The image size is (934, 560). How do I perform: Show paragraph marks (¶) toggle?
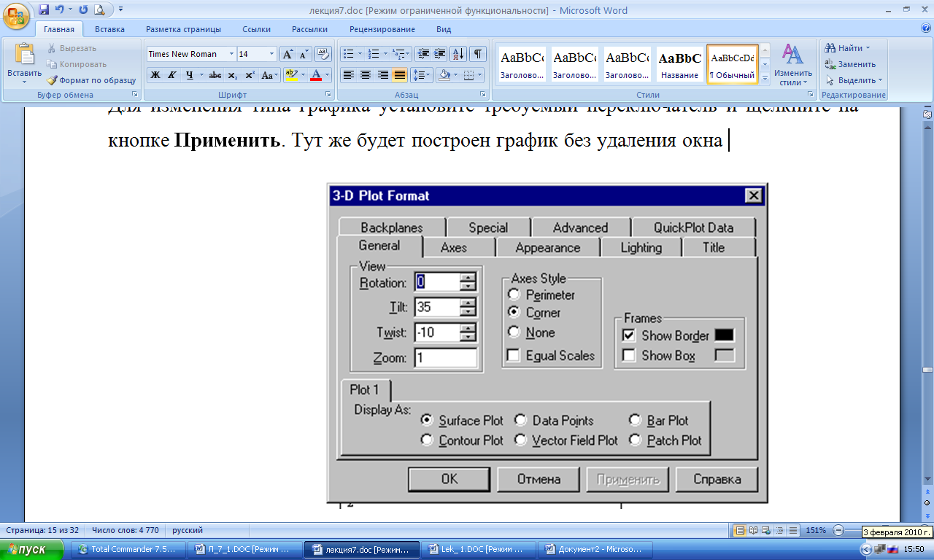coord(477,54)
